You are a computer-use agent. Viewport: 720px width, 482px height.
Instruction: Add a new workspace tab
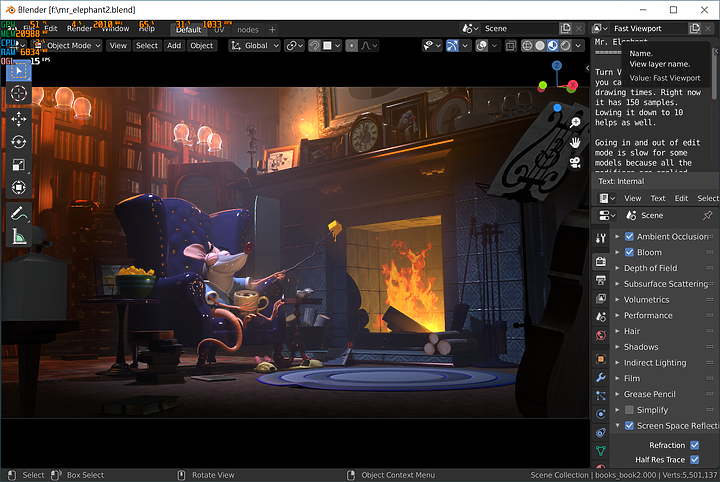click(272, 30)
